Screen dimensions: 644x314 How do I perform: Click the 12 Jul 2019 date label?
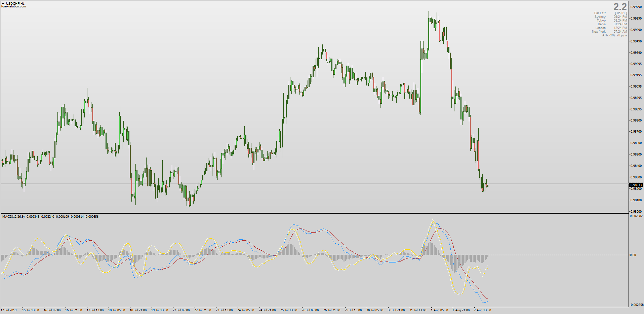pos(9,310)
